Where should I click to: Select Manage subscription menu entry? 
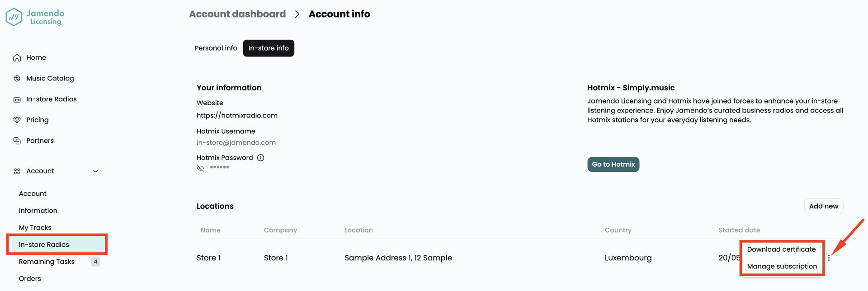coord(782,267)
